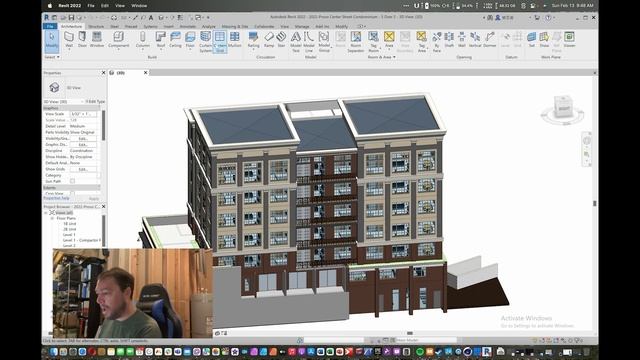The width and height of the screenshot is (640, 360).
Task: Click Edit for Graphic Display Options
Action: (x=83, y=144)
